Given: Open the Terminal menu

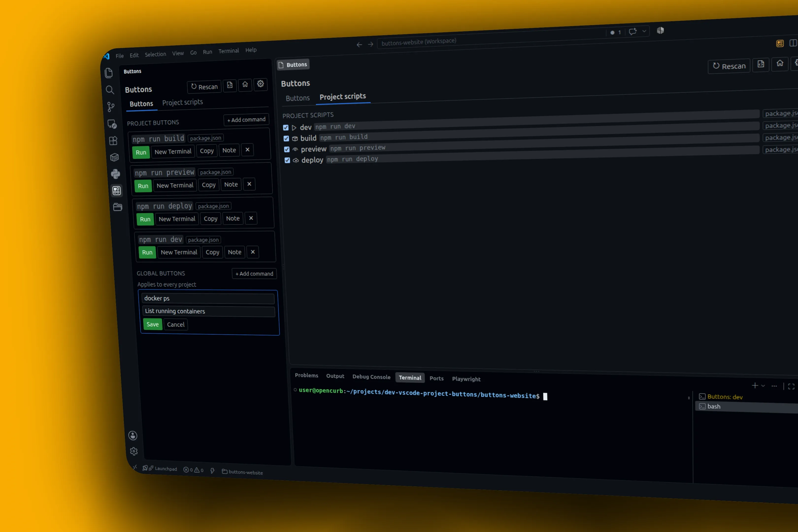Looking at the screenshot, I should tap(229, 51).
